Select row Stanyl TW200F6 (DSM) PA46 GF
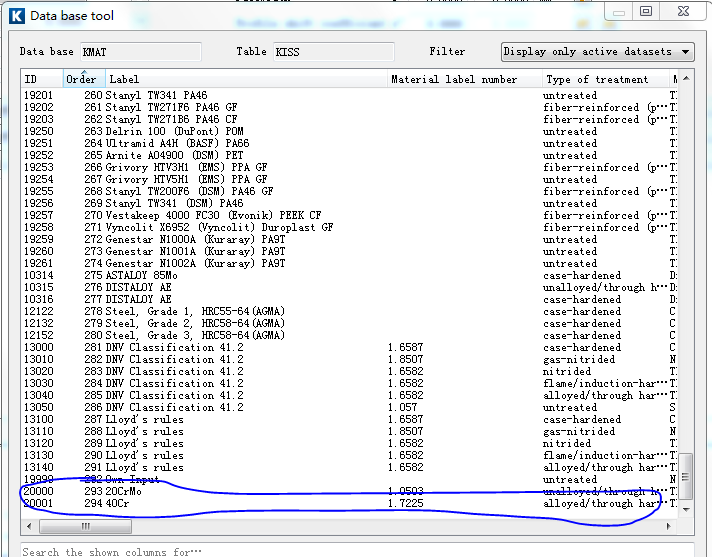 click(x=350, y=191)
